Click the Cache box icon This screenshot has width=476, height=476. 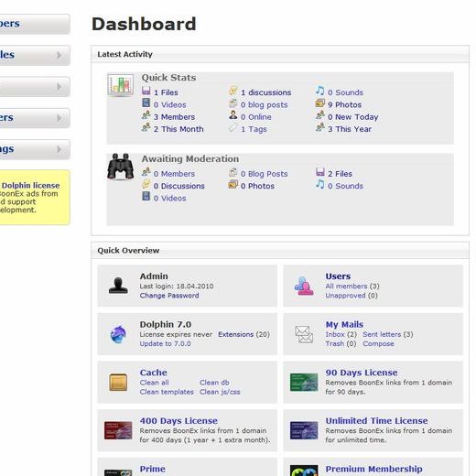[x=118, y=382]
